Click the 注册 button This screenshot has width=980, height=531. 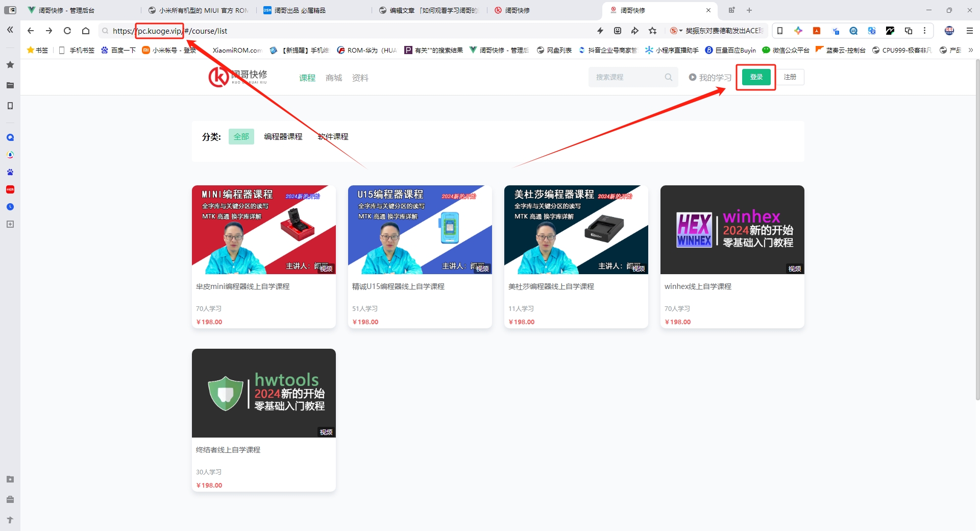tap(790, 77)
